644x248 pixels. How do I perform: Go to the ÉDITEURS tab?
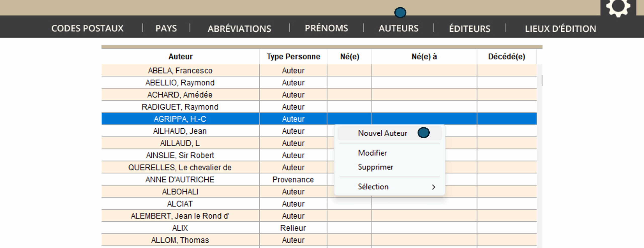[470, 29]
